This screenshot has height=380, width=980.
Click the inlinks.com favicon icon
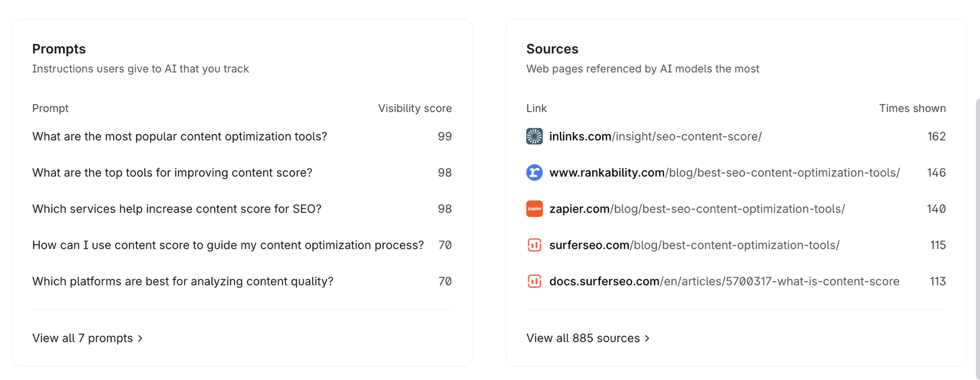(534, 136)
